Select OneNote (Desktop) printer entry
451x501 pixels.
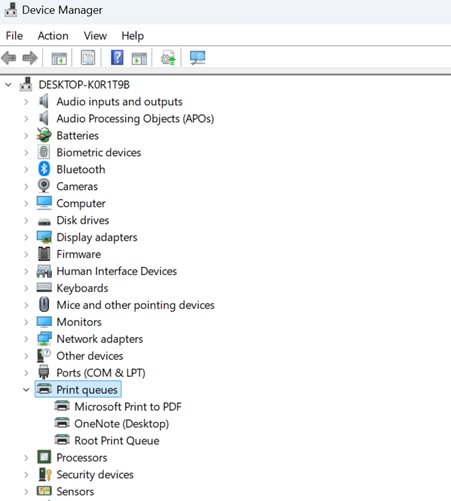[x=122, y=424]
